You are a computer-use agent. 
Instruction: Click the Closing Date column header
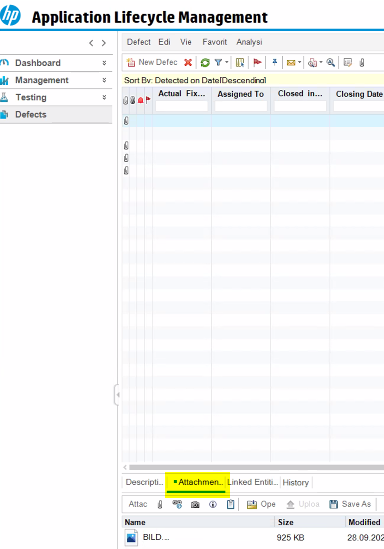[359, 94]
